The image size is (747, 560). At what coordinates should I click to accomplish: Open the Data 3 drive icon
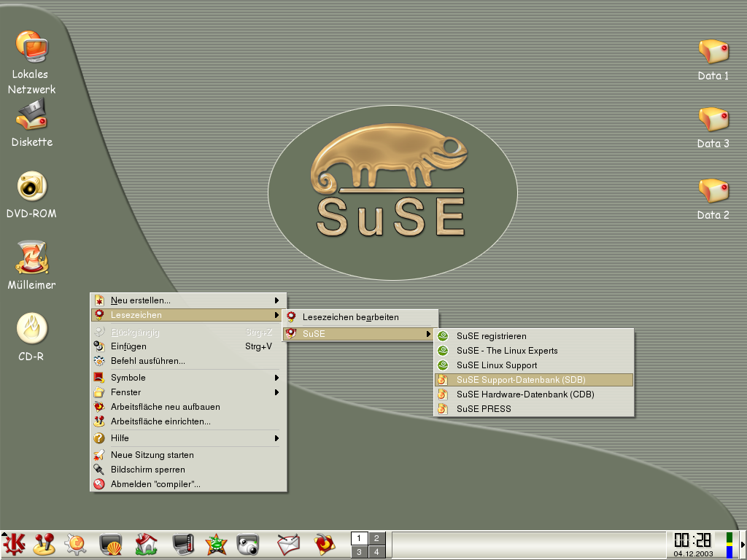click(713, 120)
